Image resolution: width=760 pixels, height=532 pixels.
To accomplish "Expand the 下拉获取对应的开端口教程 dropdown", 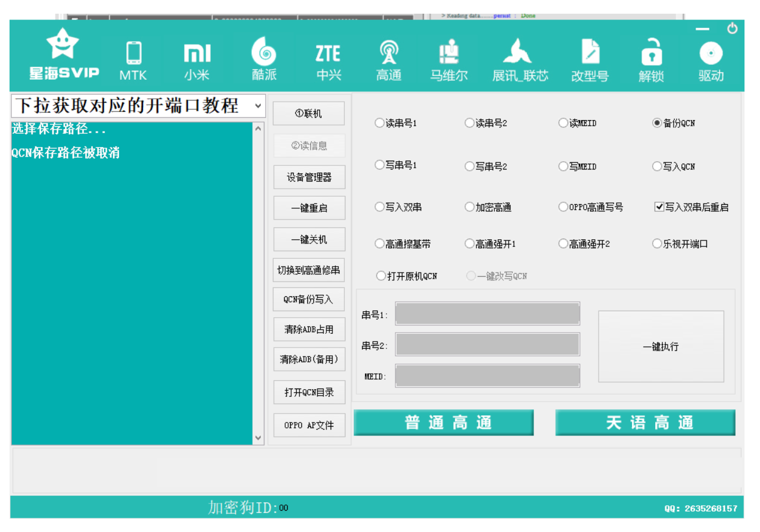I will pyautogui.click(x=258, y=106).
